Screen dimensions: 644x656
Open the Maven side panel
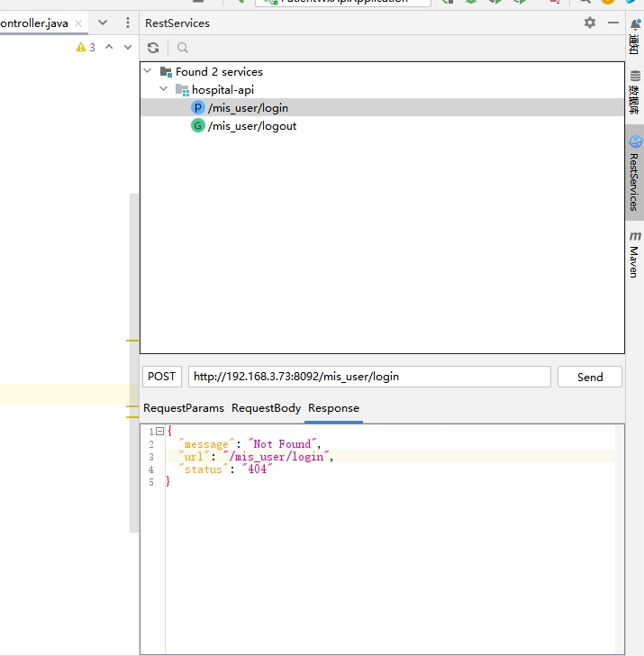pos(635,254)
